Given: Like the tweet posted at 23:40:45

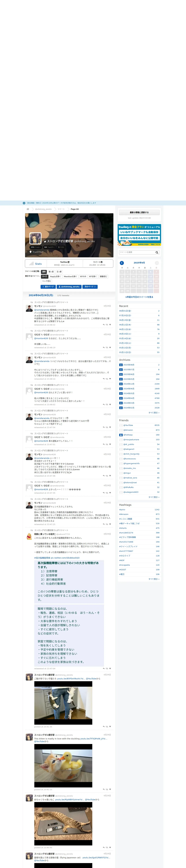Looking at the screenshot, I should click(110, 847).
